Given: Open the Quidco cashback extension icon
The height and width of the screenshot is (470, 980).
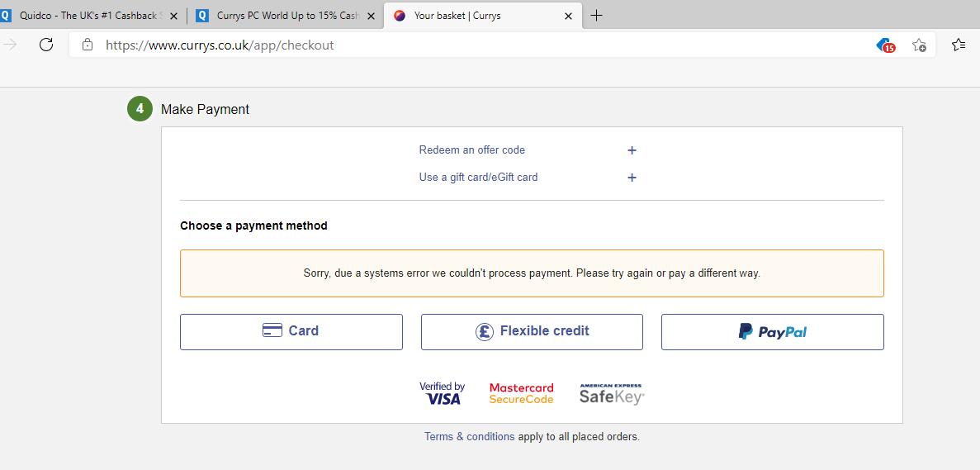Looking at the screenshot, I should tap(885, 45).
